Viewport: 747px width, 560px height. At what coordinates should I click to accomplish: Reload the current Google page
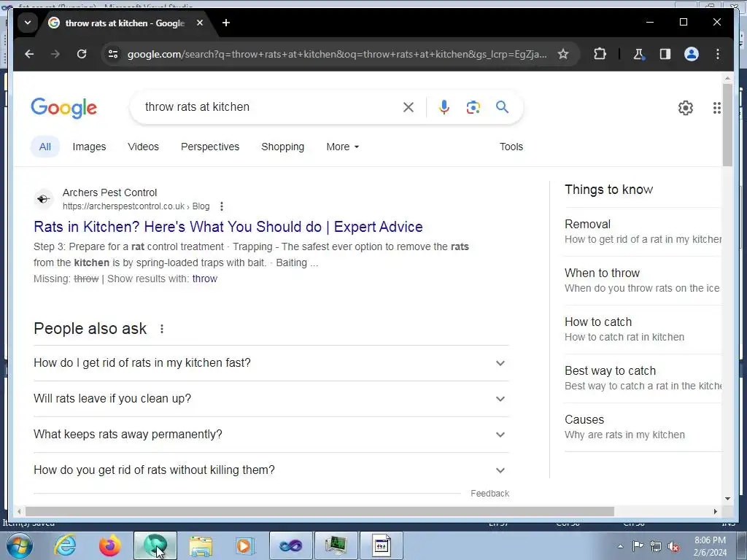[82, 54]
